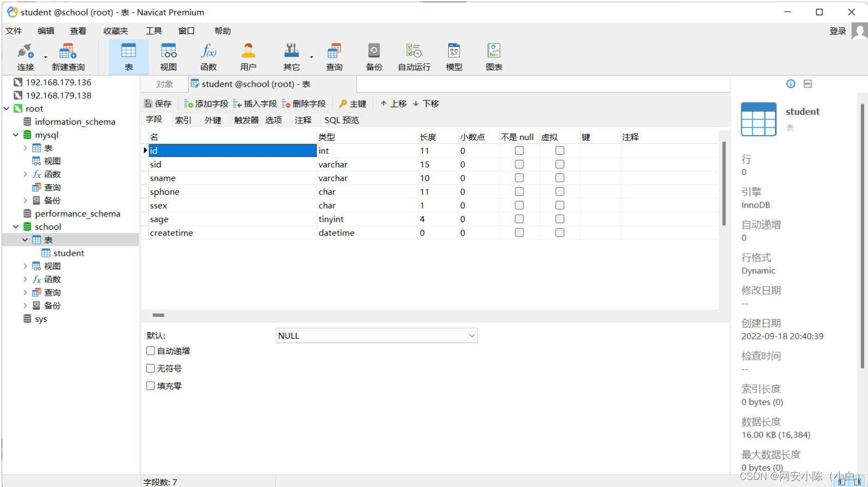The width and height of the screenshot is (868, 487).
Task: Select the 函数 (Function) toolbar icon
Action: [x=209, y=57]
